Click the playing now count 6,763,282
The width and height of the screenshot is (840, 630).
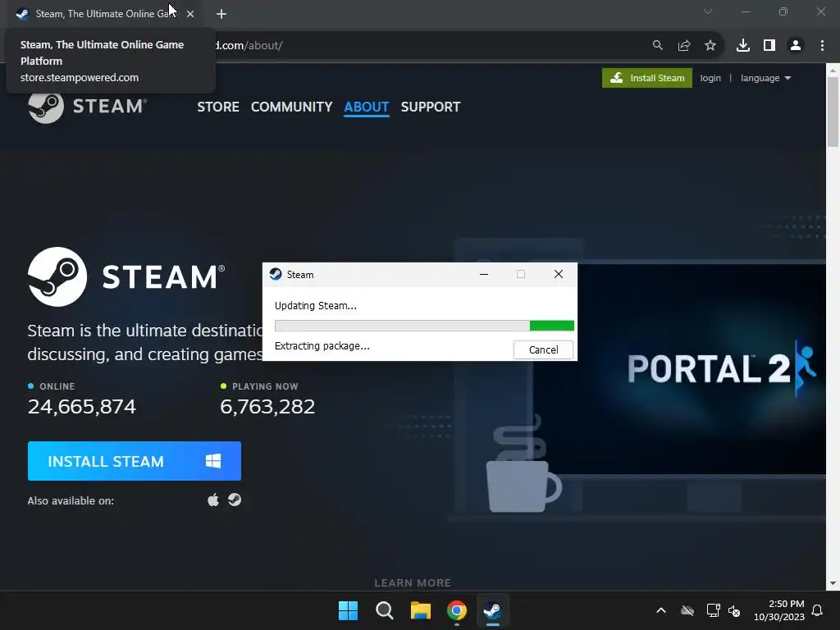point(267,407)
